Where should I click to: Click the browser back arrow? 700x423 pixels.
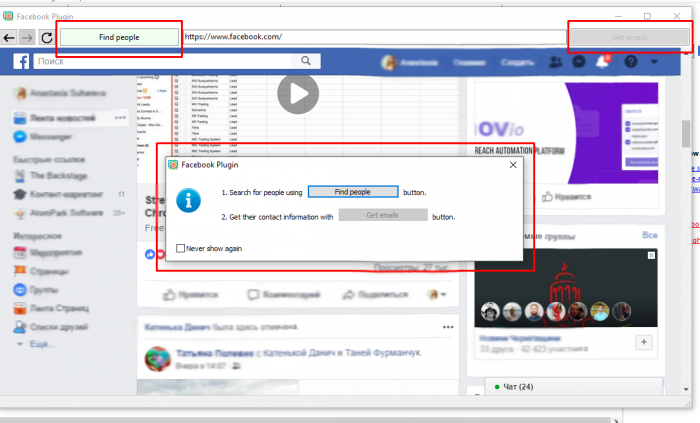[9, 37]
